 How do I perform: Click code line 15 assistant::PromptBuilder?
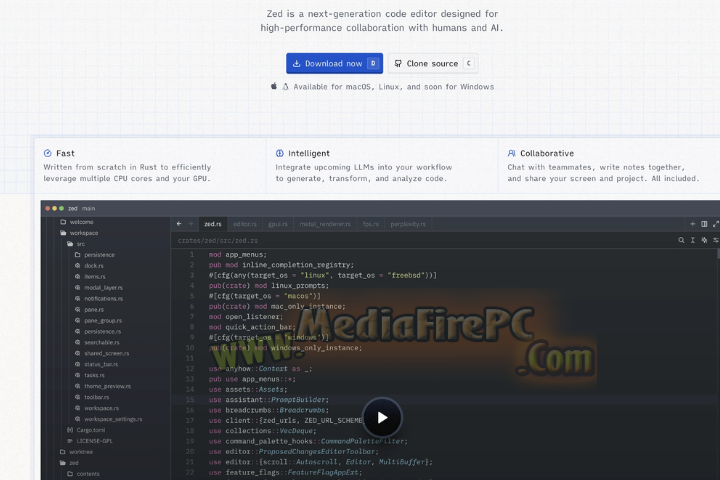269,400
